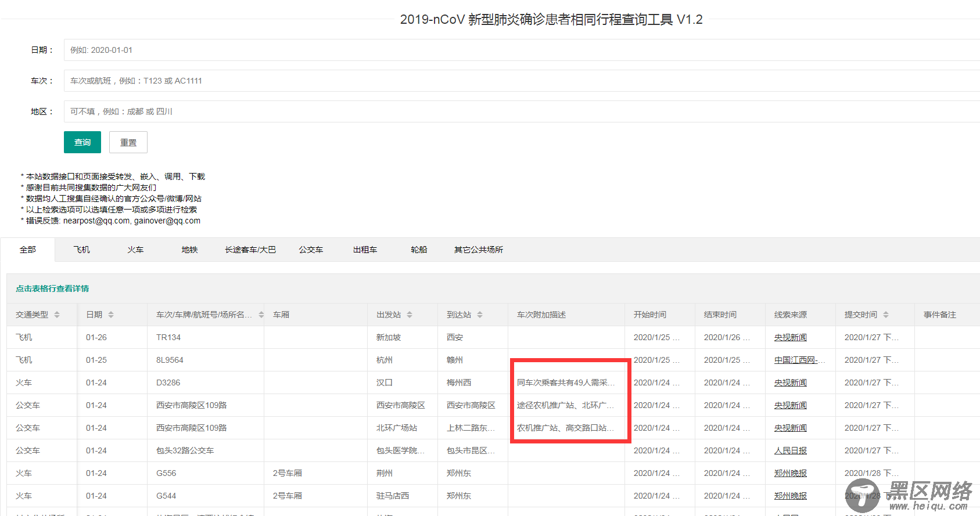Open the 公交车 tab
Screen dimensions: 980x516
click(x=311, y=250)
